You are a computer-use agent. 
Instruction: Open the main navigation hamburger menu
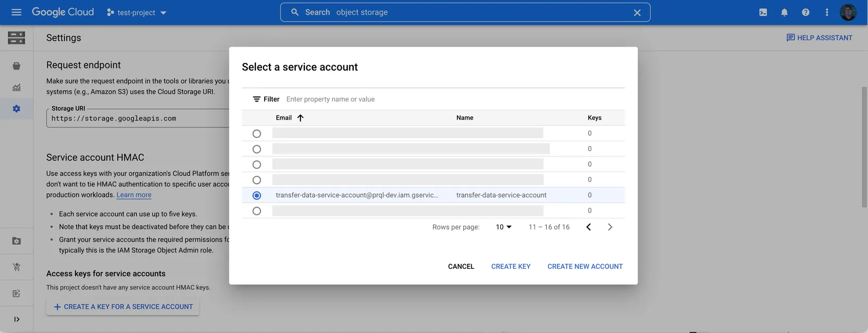16,12
